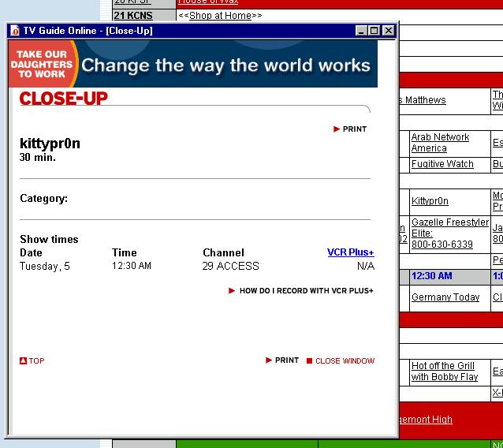
Task: Click CLOSE WINDOW link in Close-Up popup
Action: (345, 361)
